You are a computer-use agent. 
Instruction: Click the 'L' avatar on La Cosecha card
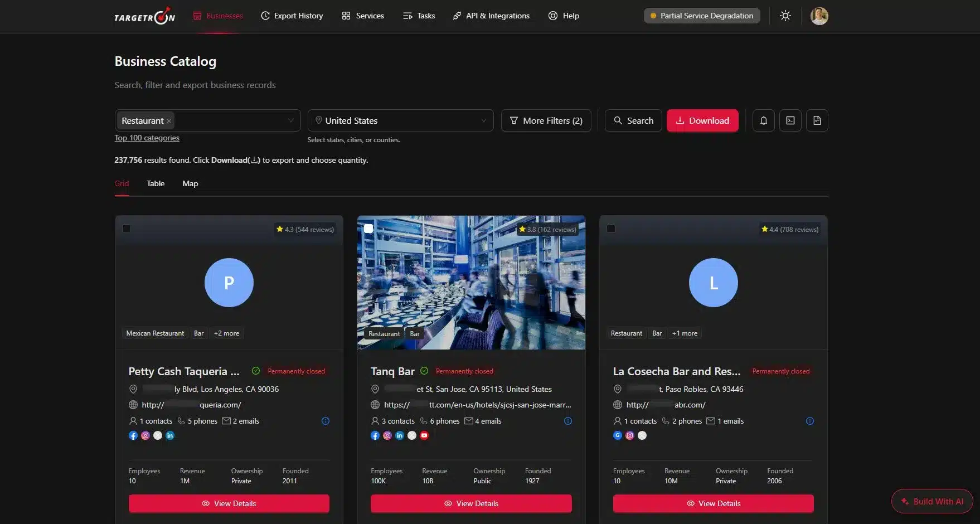click(714, 283)
